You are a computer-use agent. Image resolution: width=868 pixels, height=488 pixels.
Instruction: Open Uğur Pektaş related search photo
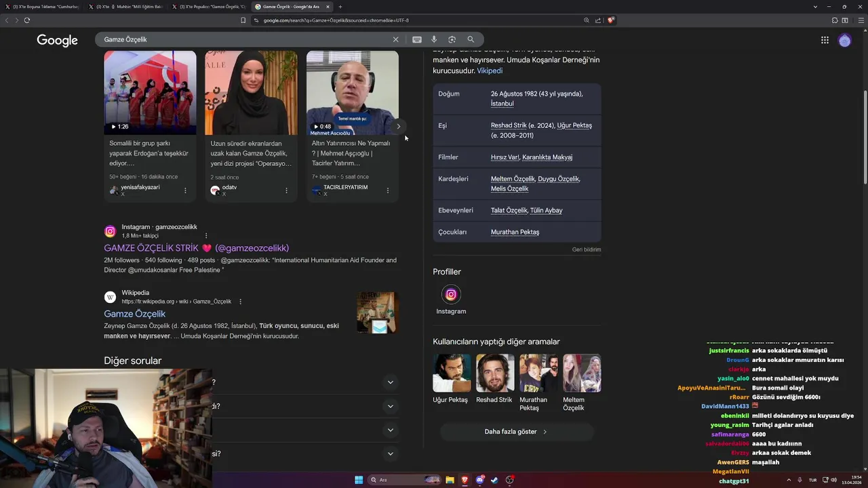coord(452,373)
